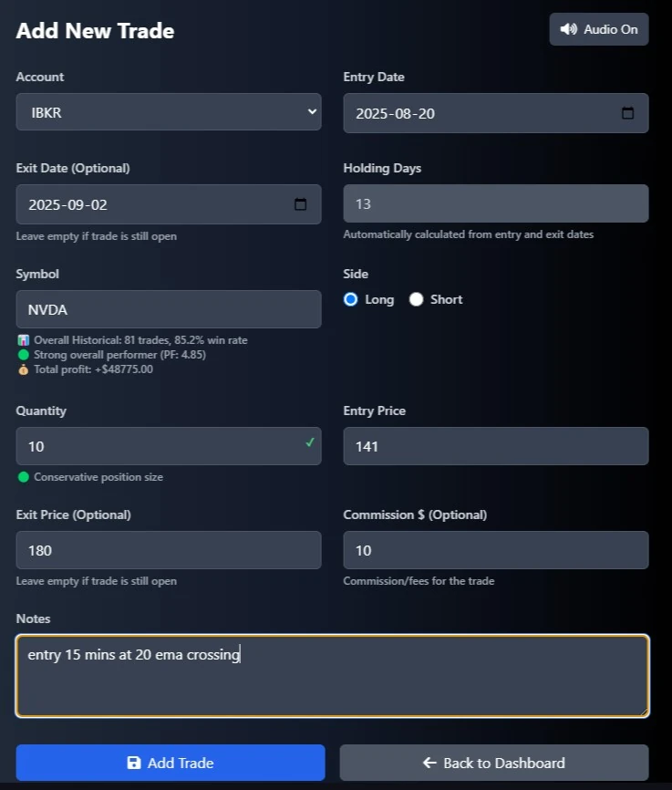This screenshot has width=672, height=790.
Task: Open the Account dropdown showing IBKR
Action: click(169, 111)
